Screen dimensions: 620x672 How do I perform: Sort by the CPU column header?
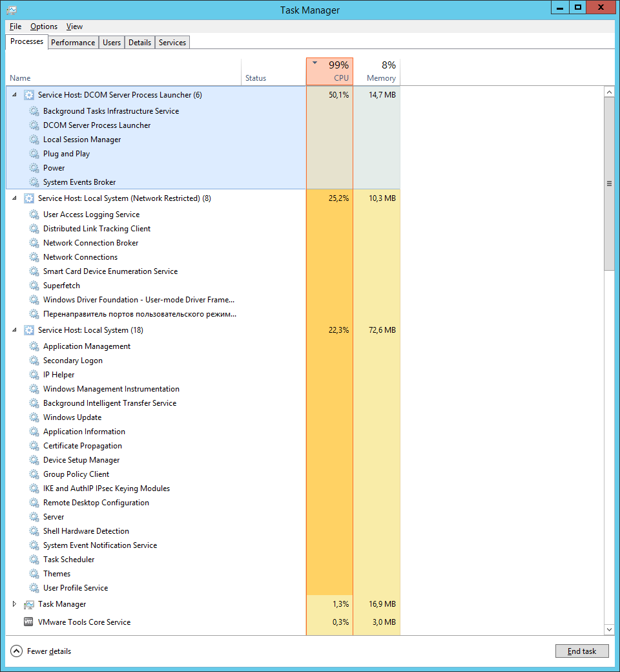click(x=329, y=72)
